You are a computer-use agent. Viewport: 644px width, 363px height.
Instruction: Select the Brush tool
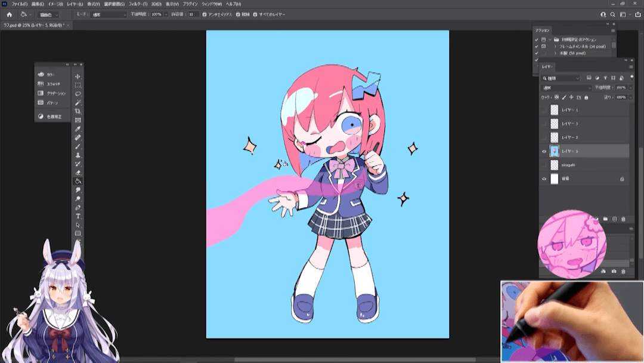click(78, 146)
